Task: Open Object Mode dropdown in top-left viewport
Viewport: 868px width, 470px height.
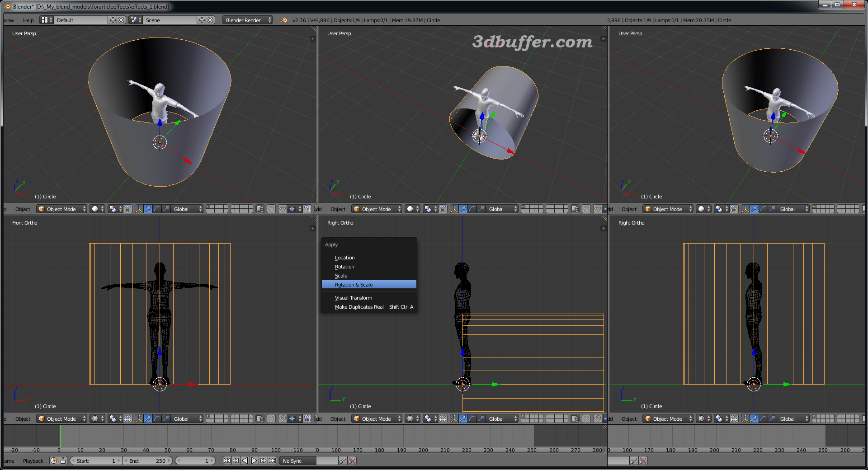Action: 62,209
